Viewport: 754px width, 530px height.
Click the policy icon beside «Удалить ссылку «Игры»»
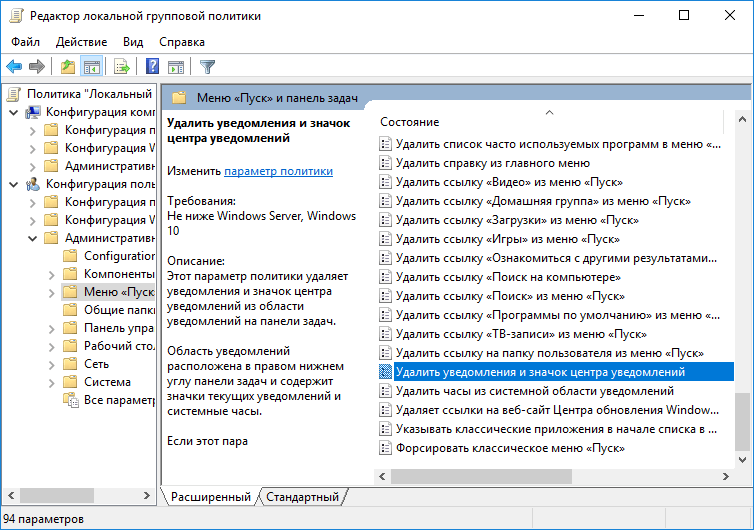tap(385, 239)
